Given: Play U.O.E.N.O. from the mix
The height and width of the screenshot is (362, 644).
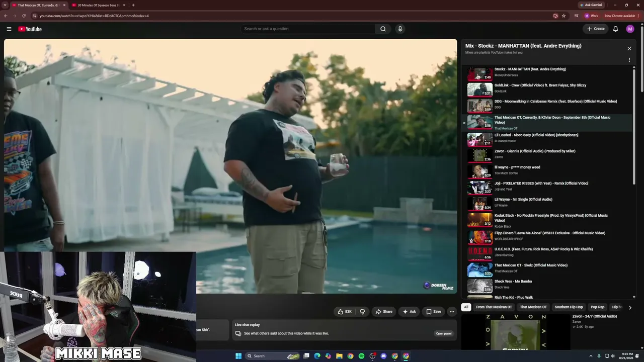Looking at the screenshot, I should (547, 253).
